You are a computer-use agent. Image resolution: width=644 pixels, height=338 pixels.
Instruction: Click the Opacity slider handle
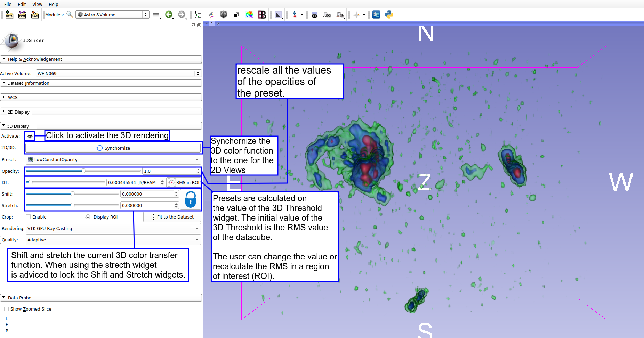(x=83, y=171)
